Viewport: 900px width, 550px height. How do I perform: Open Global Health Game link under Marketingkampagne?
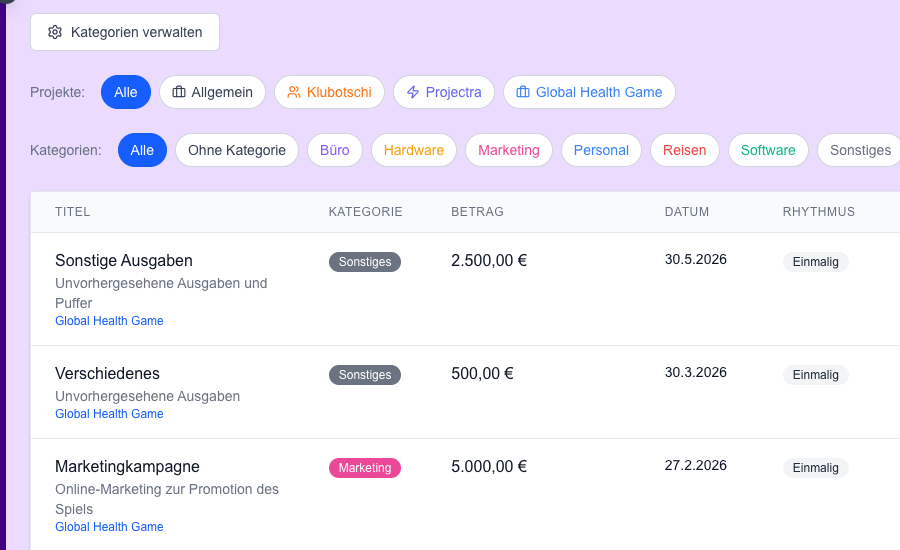109,527
